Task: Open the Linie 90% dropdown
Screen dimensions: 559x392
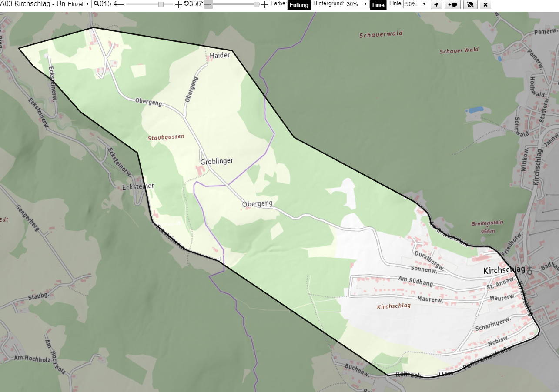Action: coord(415,4)
